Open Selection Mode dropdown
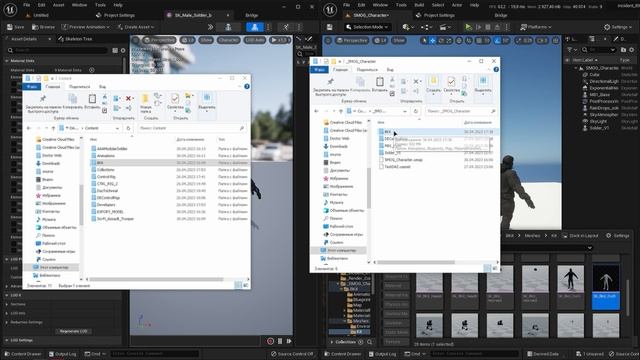This screenshot has height=360, width=640. point(367,27)
